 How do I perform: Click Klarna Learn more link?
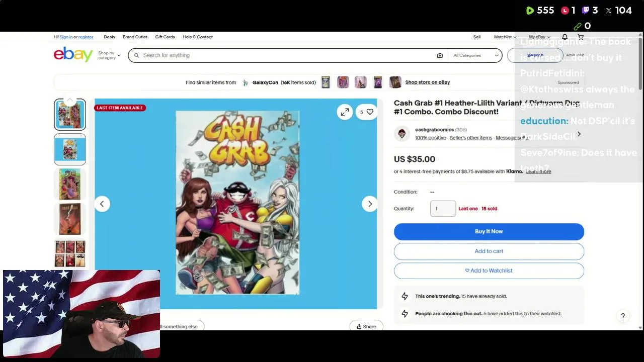click(538, 171)
